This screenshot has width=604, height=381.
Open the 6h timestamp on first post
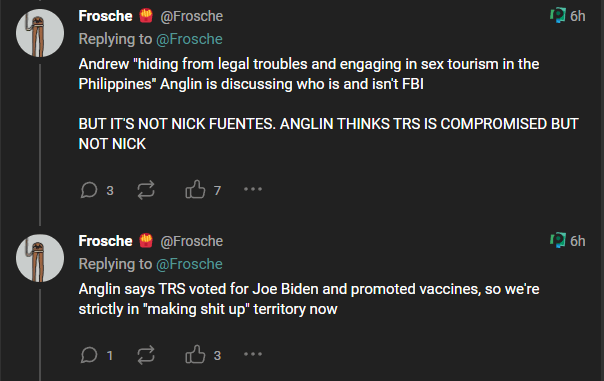coord(577,16)
